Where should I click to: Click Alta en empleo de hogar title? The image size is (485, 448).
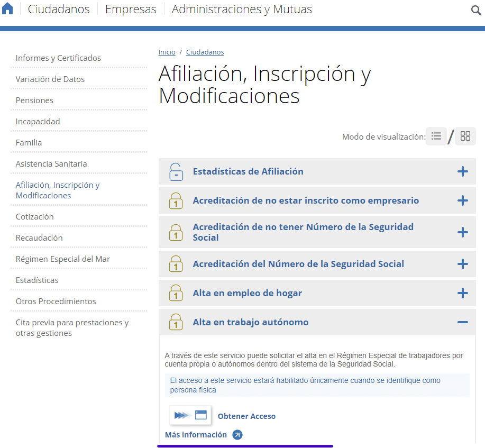click(248, 293)
